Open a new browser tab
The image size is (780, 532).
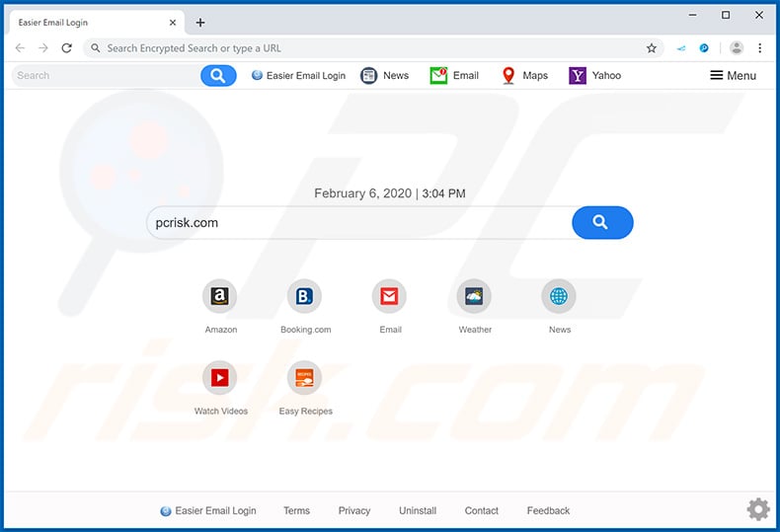(x=200, y=23)
